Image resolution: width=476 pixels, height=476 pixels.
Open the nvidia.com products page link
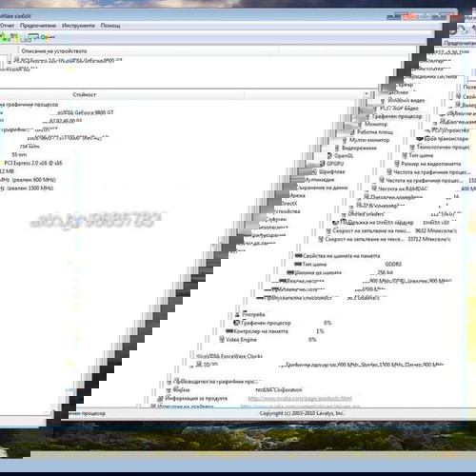pos(300,398)
